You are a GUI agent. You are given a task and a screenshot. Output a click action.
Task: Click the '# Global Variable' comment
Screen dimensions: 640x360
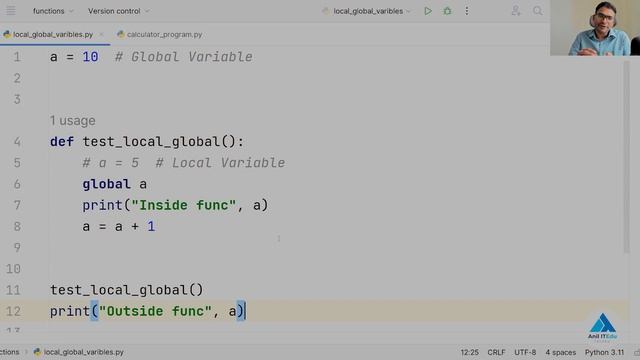[x=184, y=57]
